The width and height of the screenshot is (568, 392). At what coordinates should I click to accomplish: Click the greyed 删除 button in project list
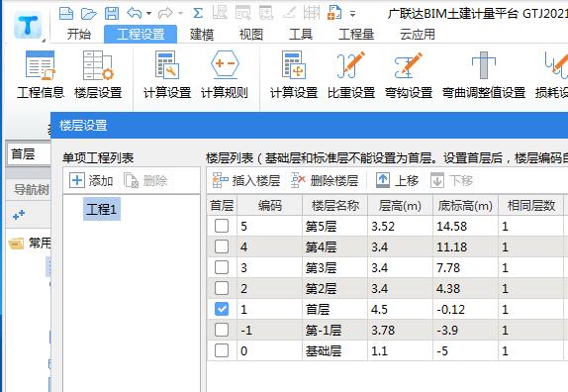tap(145, 180)
